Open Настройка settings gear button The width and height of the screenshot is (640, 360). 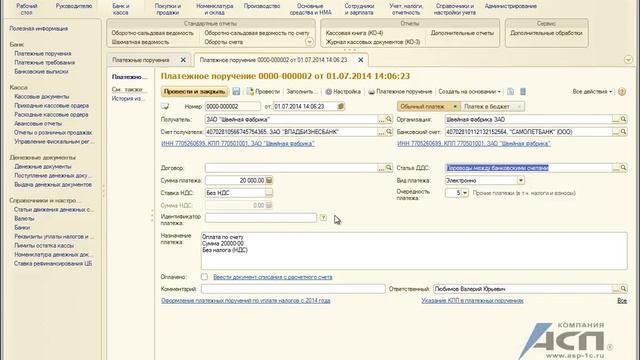click(x=343, y=91)
